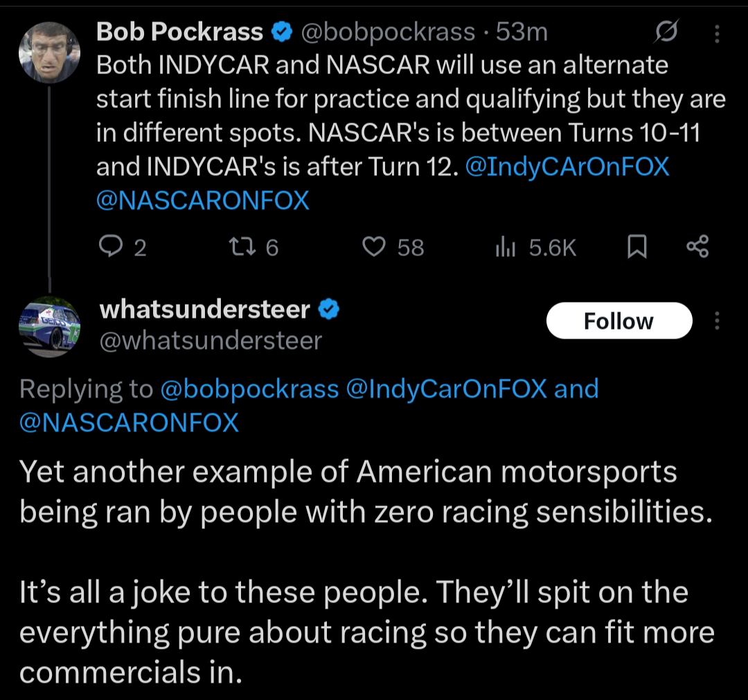Tap whatsundersteer's blue verified badge
Image resolution: width=748 pixels, height=700 pixels.
(x=328, y=309)
